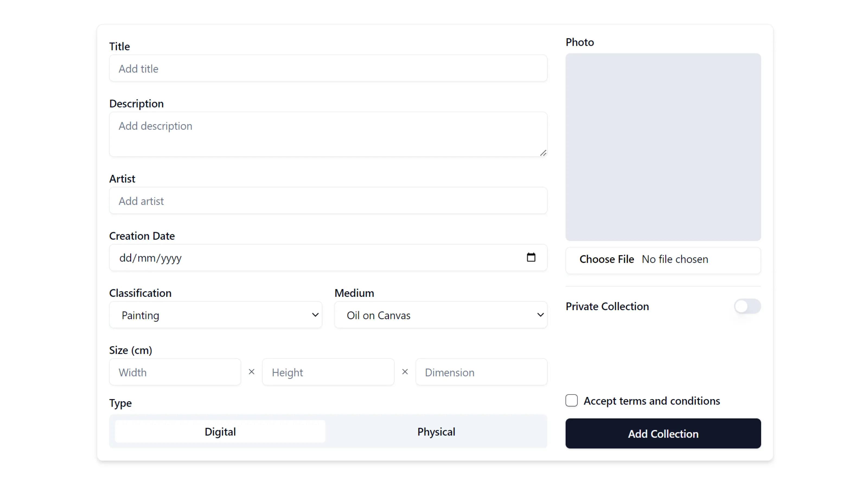Click the gray Photo preview placeholder
The image size is (868, 488).
click(663, 147)
